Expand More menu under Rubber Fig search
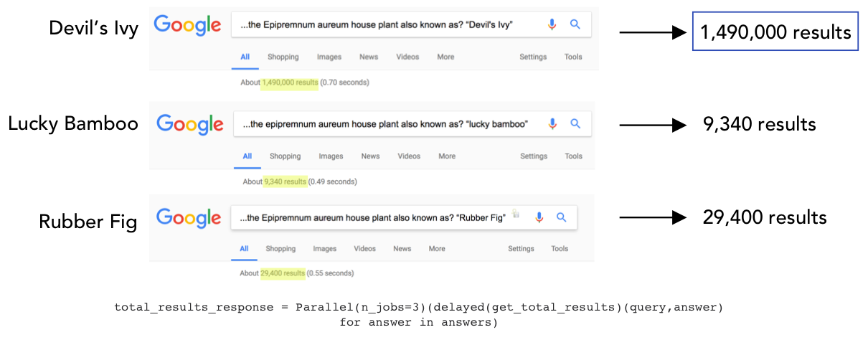This screenshot has width=868, height=340. point(437,249)
